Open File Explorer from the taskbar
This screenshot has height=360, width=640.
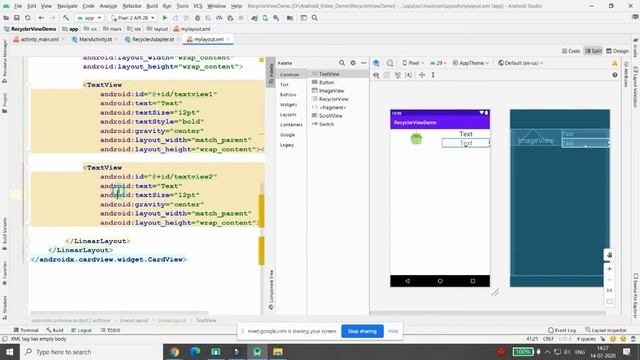278,352
